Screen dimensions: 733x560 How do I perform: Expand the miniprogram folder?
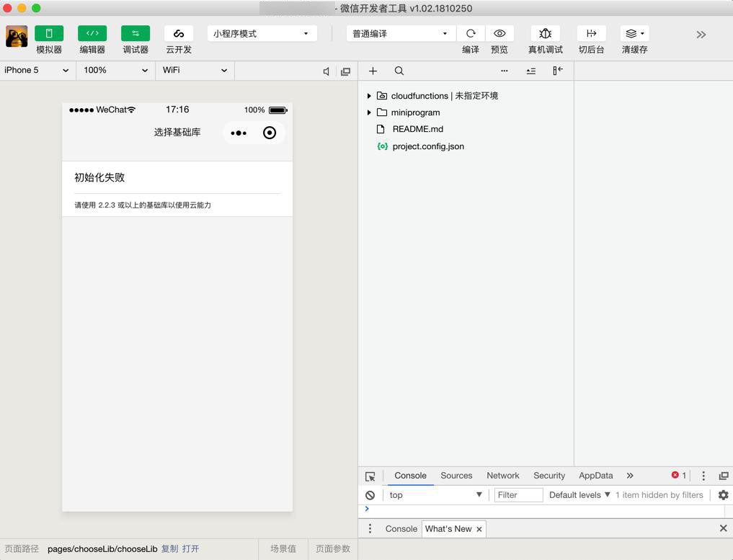click(369, 112)
